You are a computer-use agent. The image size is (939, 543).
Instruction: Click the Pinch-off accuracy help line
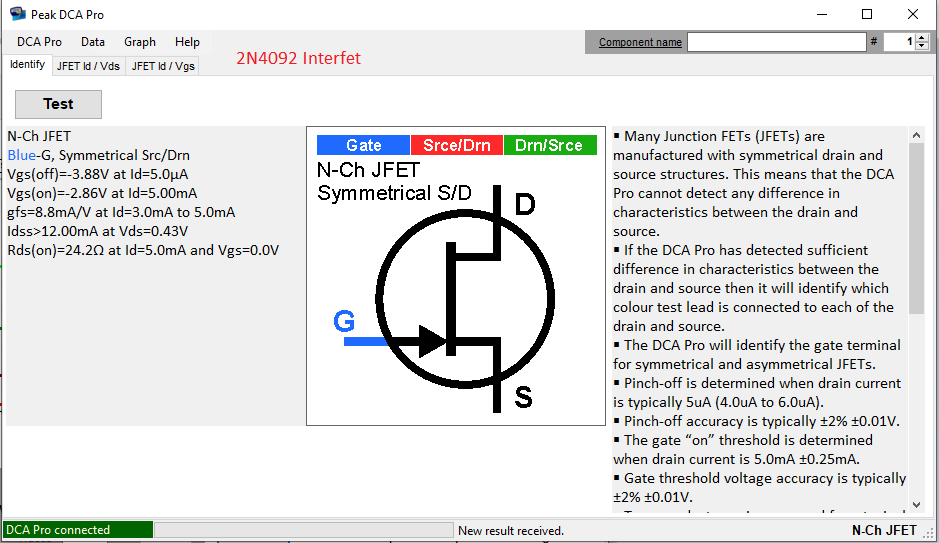click(756, 421)
